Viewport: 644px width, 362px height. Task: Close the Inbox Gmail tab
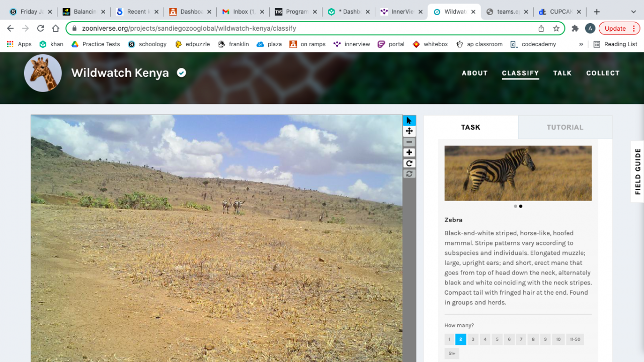[x=262, y=12]
